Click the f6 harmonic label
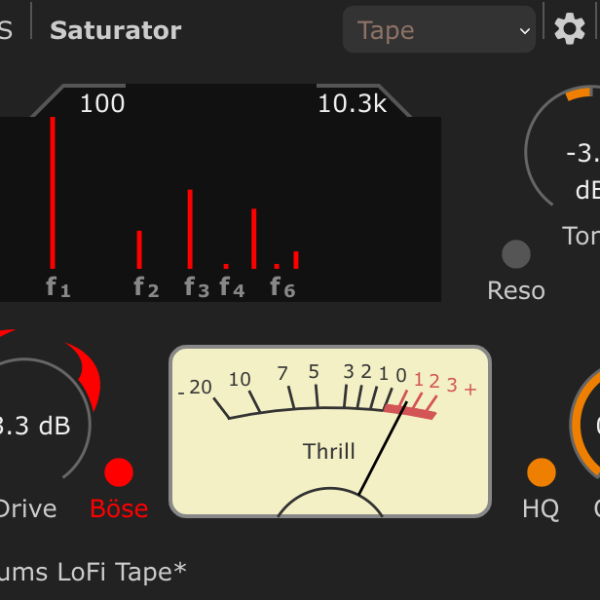Screen dimensions: 600x600 (283, 288)
